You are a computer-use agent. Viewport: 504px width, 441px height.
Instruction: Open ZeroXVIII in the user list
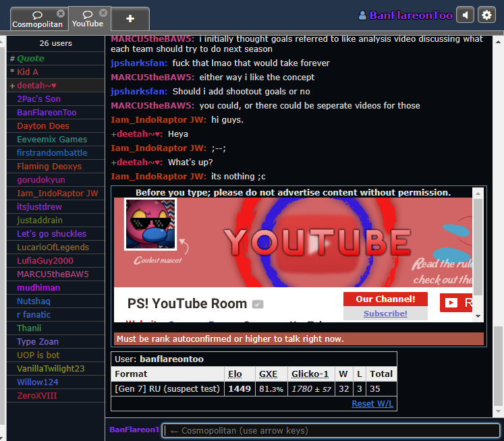click(55, 396)
